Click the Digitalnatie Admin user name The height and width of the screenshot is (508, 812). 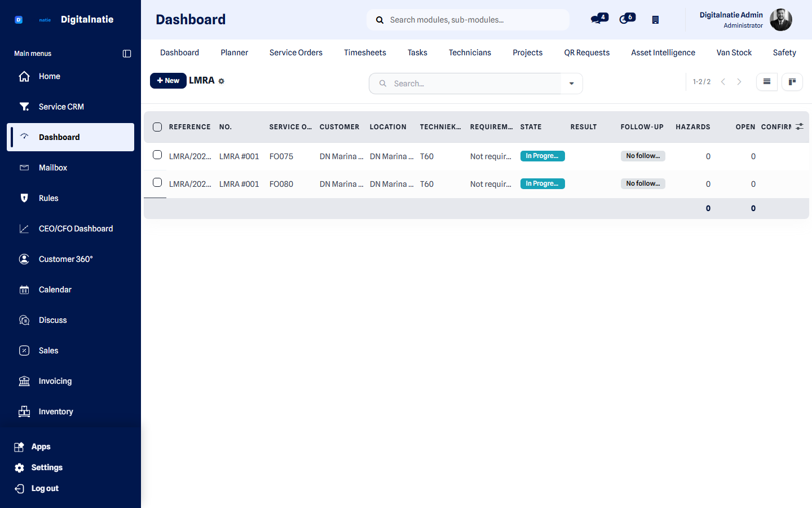tap(731, 15)
